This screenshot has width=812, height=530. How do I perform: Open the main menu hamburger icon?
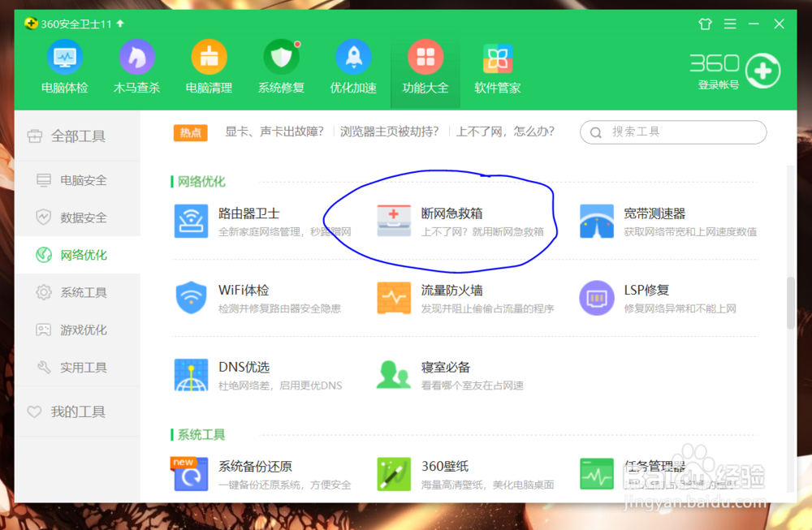tap(730, 24)
